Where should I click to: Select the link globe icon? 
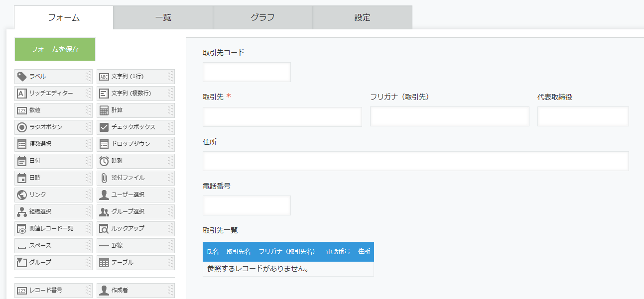22,195
